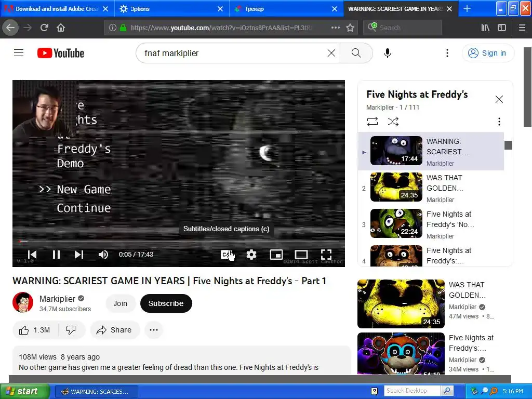Open taskbar help question icon
Screen dimensions: 532x399
pyautogui.click(x=374, y=391)
